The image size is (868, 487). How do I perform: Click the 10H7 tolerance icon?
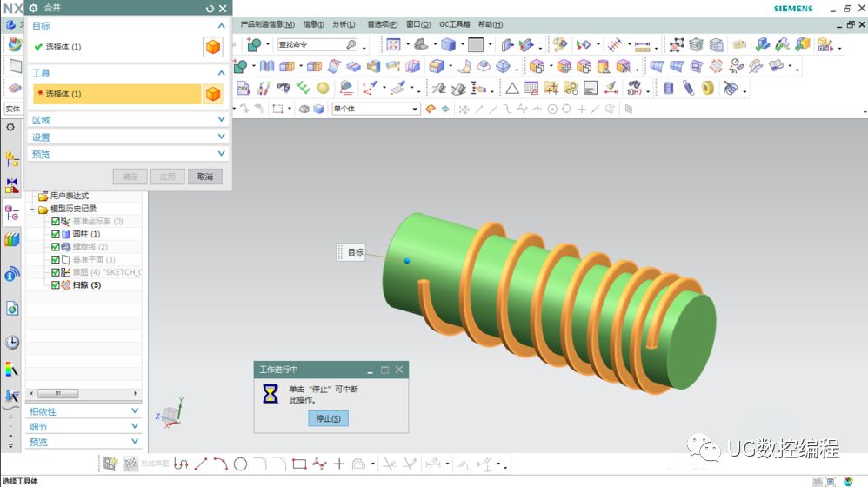point(635,88)
